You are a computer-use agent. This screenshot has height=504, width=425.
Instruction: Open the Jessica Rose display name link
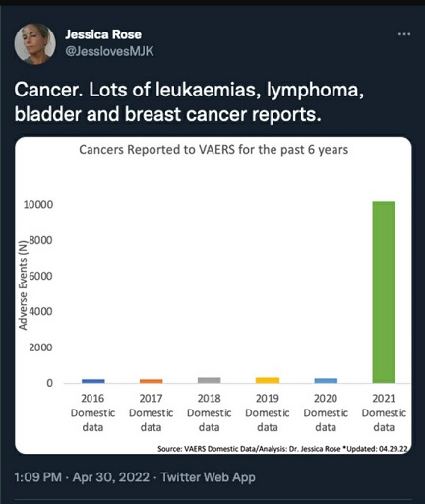coord(103,34)
